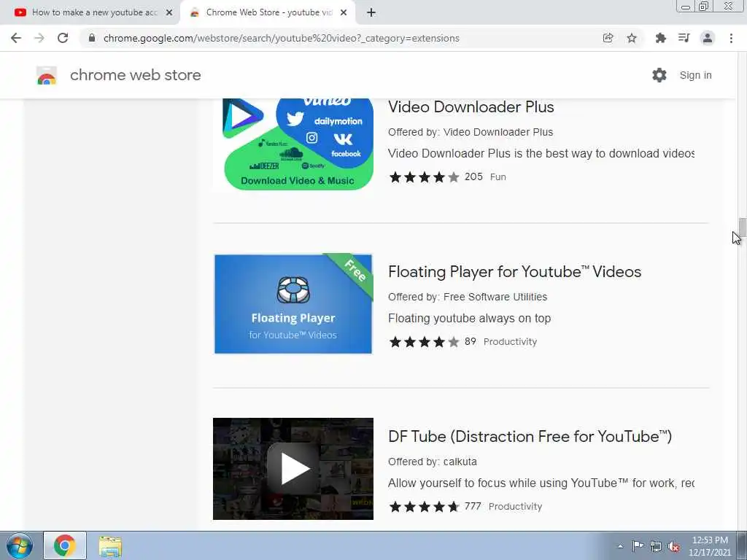Click the address bar URL
Image resolution: width=747 pixels, height=560 pixels.
click(281, 38)
